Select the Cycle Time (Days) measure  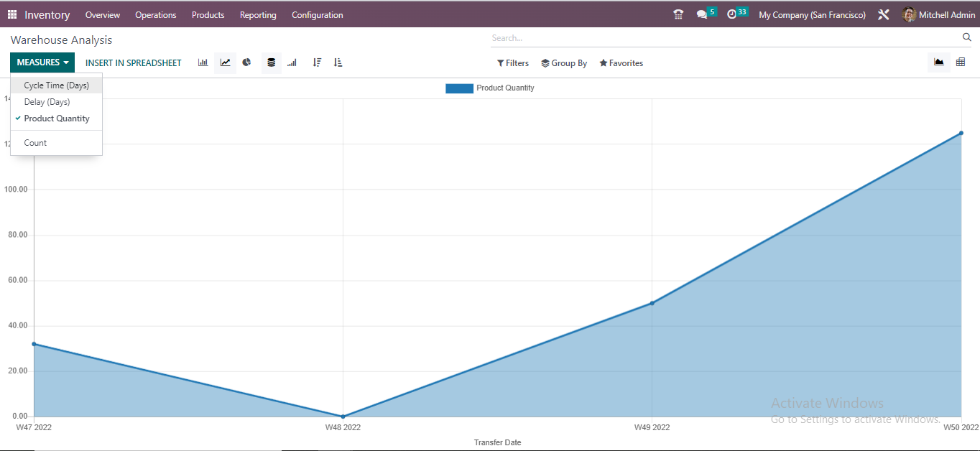pyautogui.click(x=55, y=85)
